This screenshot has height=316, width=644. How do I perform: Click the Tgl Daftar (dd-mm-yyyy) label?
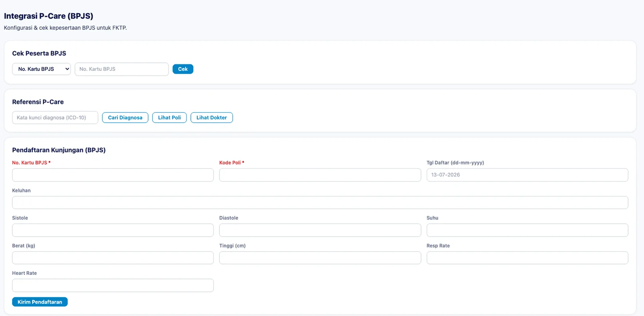coord(455,163)
